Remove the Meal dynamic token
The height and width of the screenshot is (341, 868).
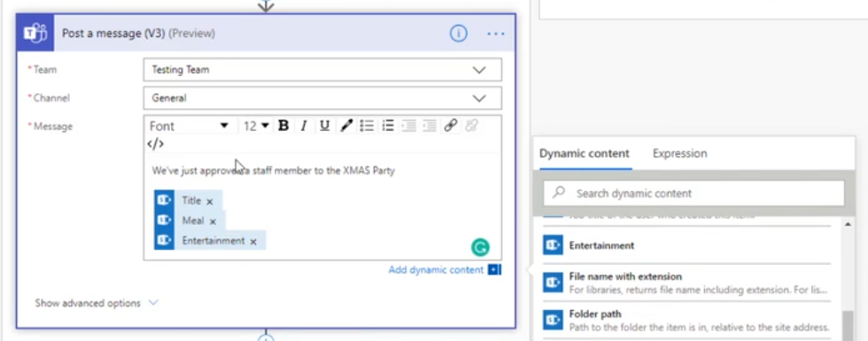213,221
